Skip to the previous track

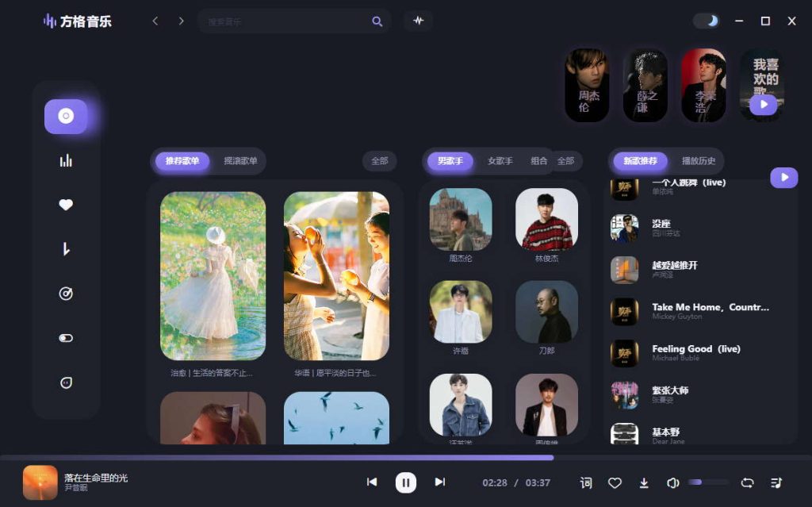tap(372, 482)
